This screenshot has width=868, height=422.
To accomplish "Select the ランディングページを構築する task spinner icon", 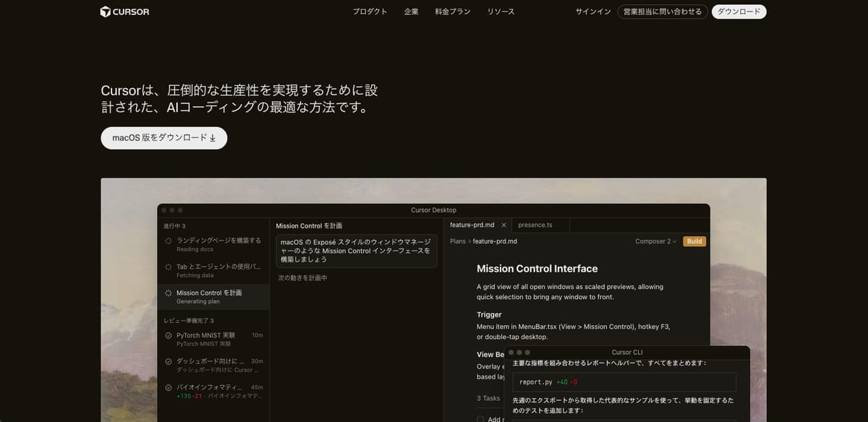I will (168, 241).
